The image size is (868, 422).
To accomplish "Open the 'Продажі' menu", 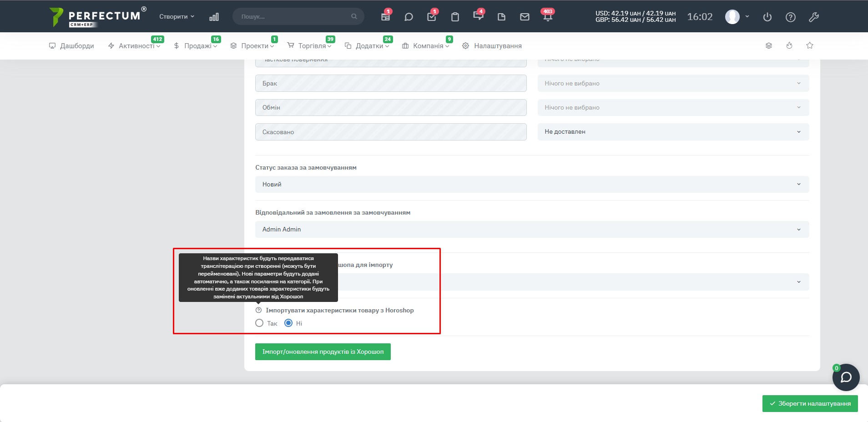I will (196, 46).
